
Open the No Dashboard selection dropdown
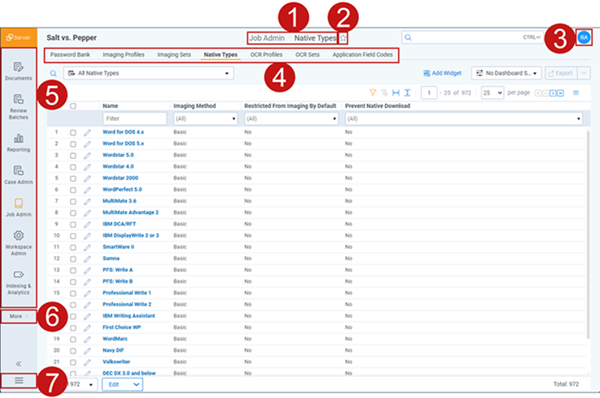point(506,73)
